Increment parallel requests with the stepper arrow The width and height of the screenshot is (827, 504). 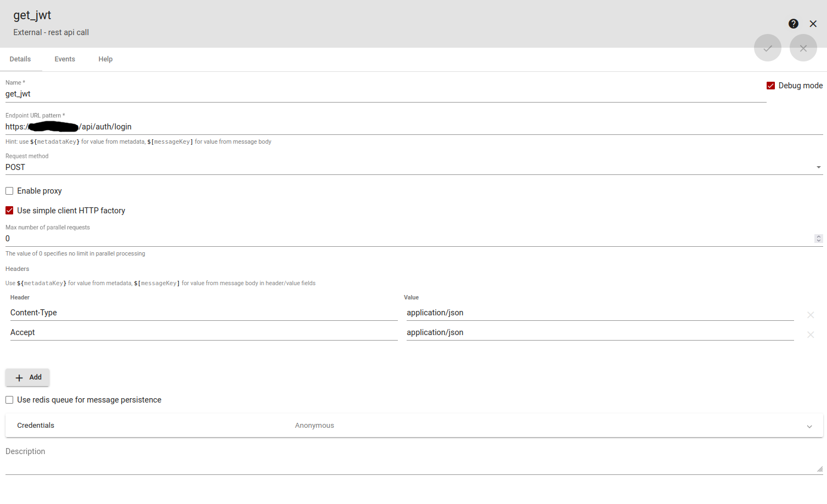(x=819, y=236)
